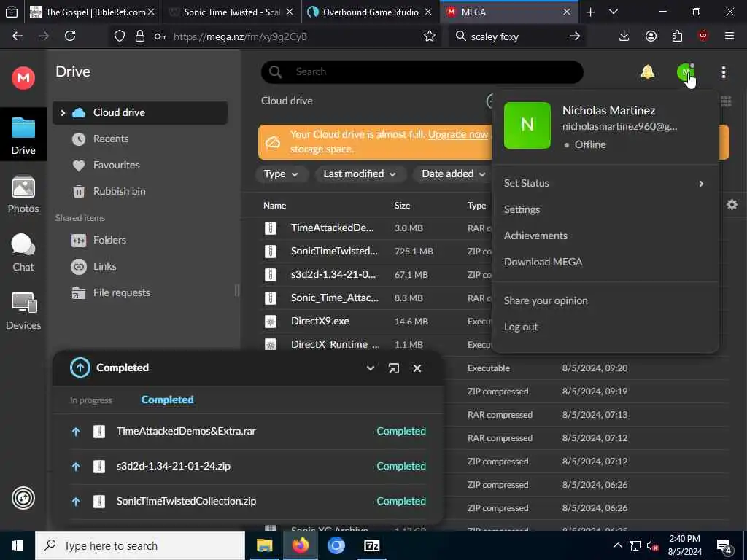Open 7-Zip from the taskbar
This screenshot has height=560, width=747.
(x=371, y=545)
